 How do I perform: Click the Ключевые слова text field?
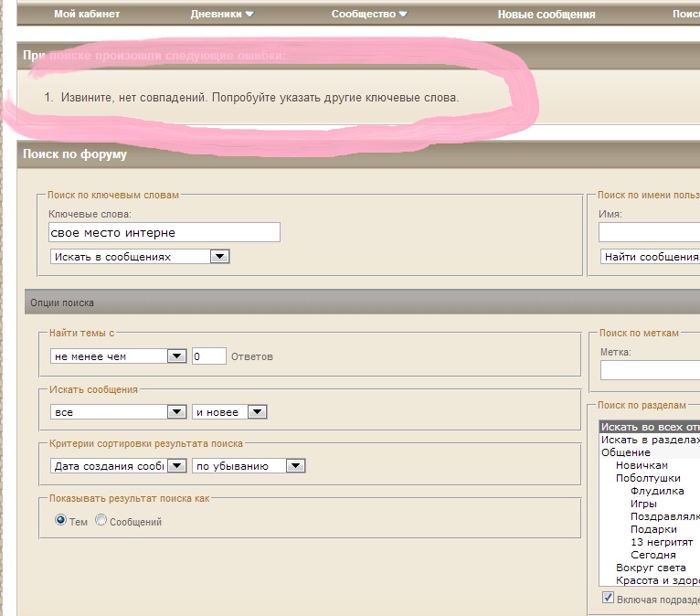coord(164,233)
